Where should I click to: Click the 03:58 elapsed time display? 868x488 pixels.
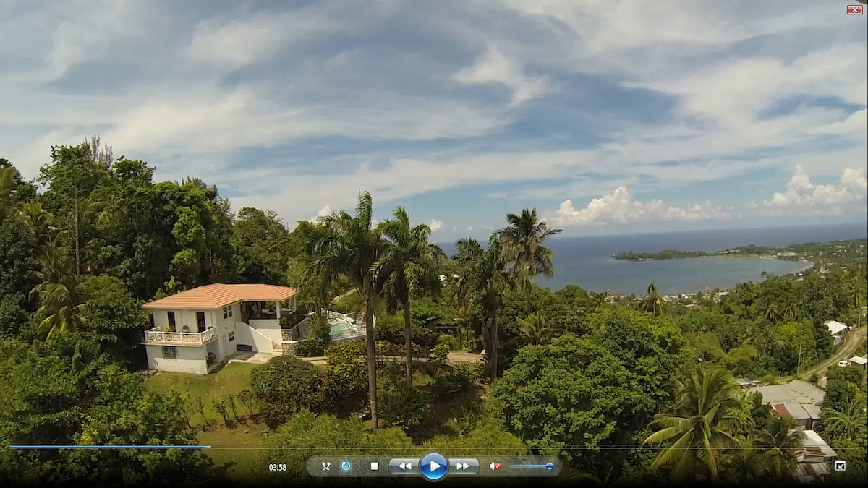coord(278,467)
